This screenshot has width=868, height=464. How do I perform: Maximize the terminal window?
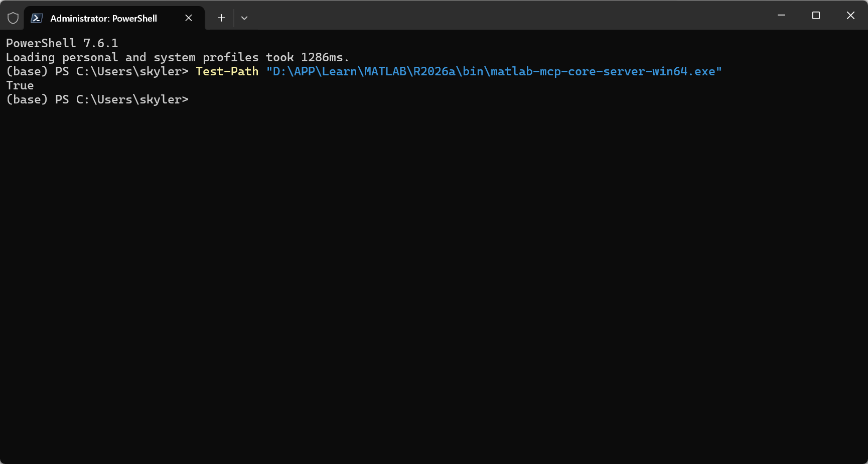pyautogui.click(x=816, y=16)
